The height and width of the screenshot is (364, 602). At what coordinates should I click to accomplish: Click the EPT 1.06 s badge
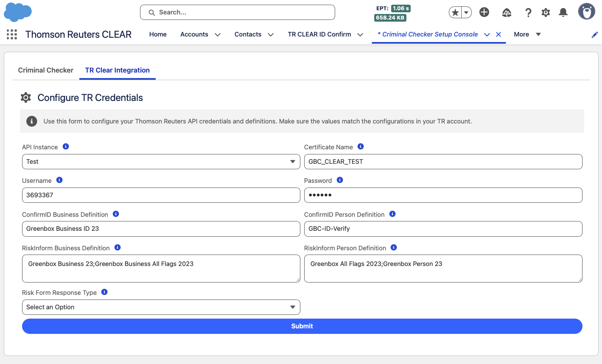[x=401, y=8]
